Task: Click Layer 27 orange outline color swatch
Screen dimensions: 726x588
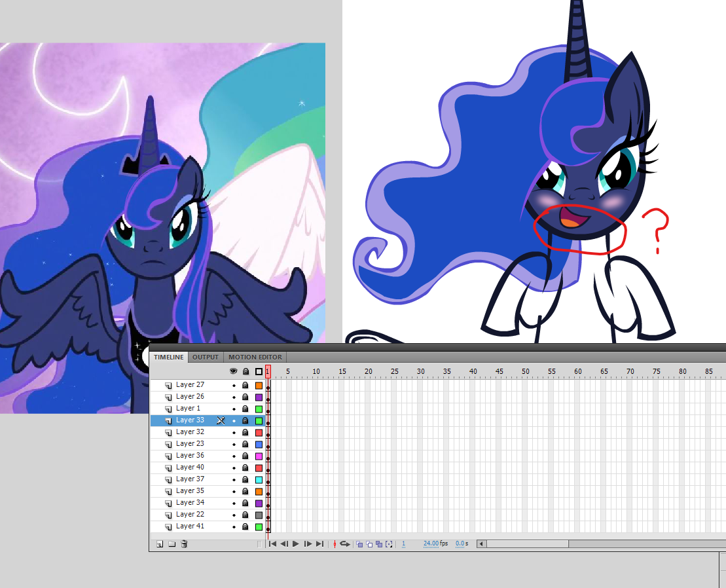Action: 259,385
